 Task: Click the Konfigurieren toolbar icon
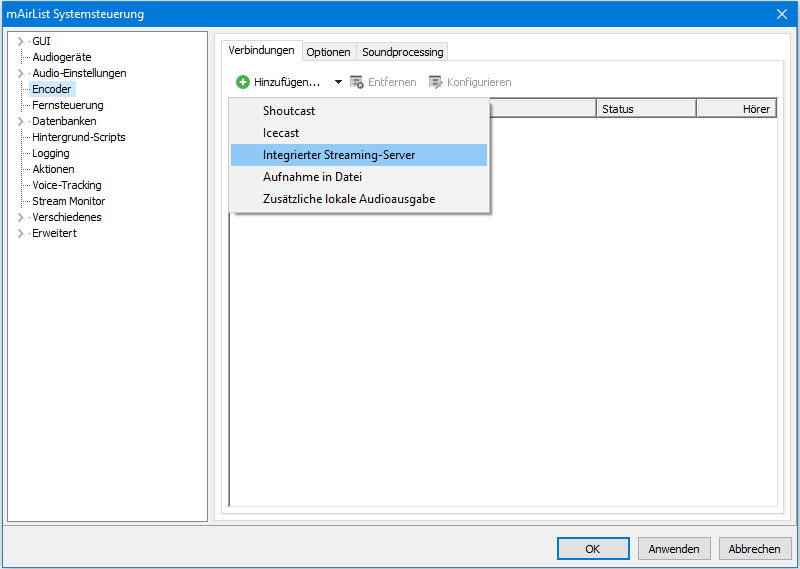pos(435,82)
